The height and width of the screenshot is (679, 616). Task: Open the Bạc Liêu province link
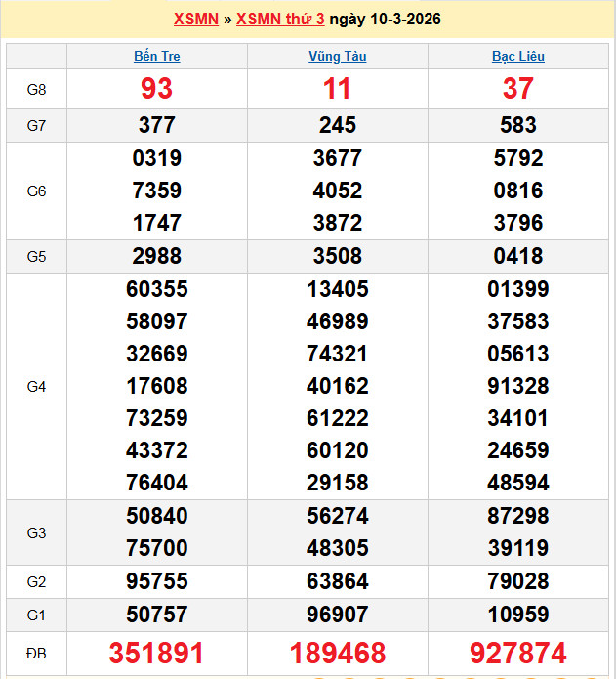pyautogui.click(x=517, y=57)
